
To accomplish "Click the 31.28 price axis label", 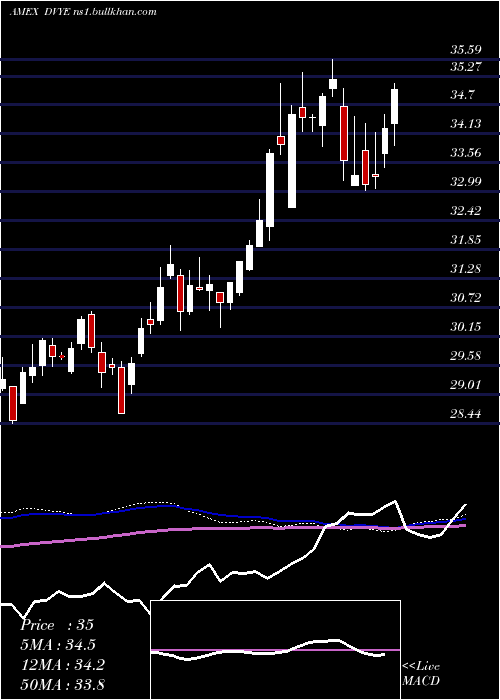I will [x=466, y=269].
